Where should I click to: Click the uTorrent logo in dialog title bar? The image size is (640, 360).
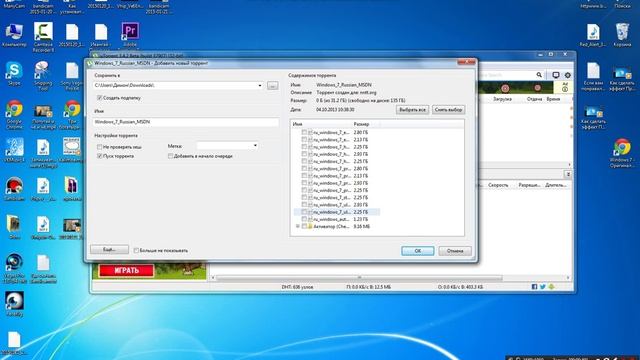pyautogui.click(x=90, y=63)
